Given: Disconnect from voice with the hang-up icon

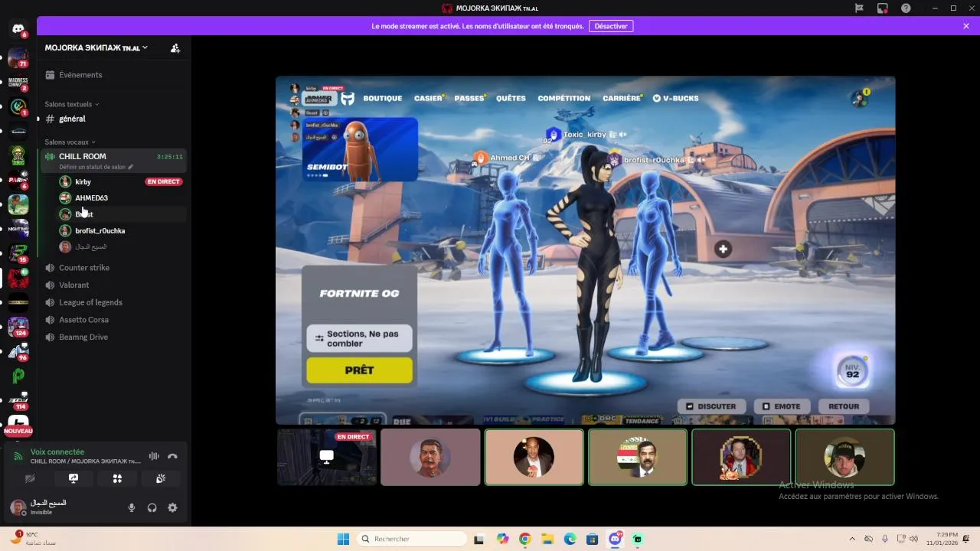Looking at the screenshot, I should (172, 456).
